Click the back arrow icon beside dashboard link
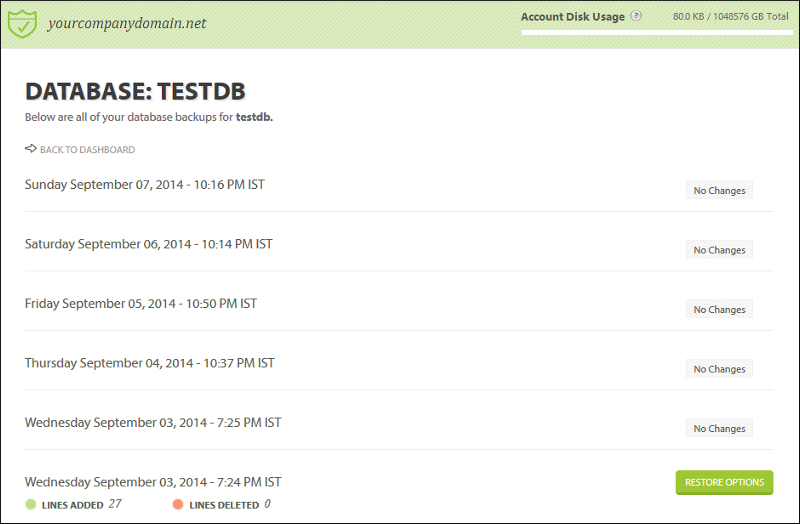 tap(31, 149)
